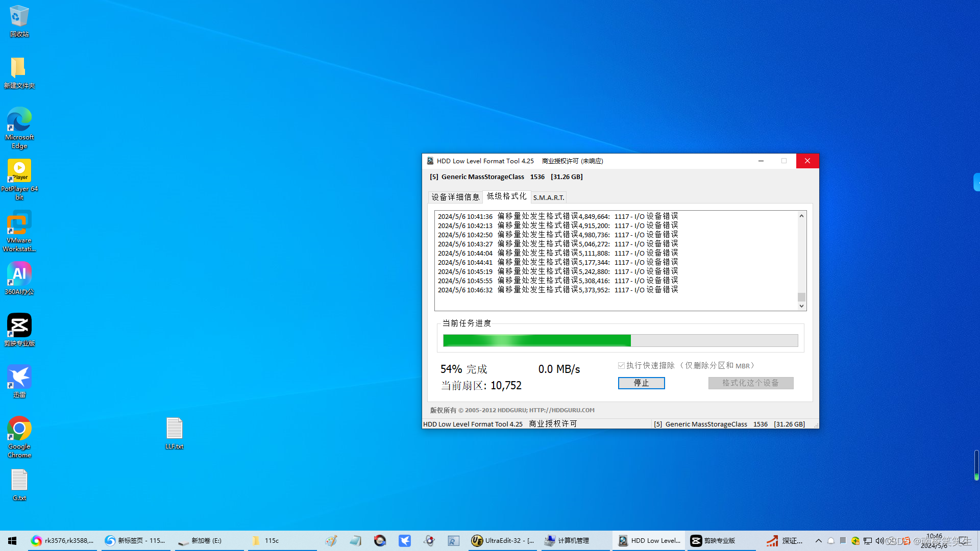Click the log scrollbar up arrow
The height and width of the screenshot is (551, 980).
click(801, 216)
